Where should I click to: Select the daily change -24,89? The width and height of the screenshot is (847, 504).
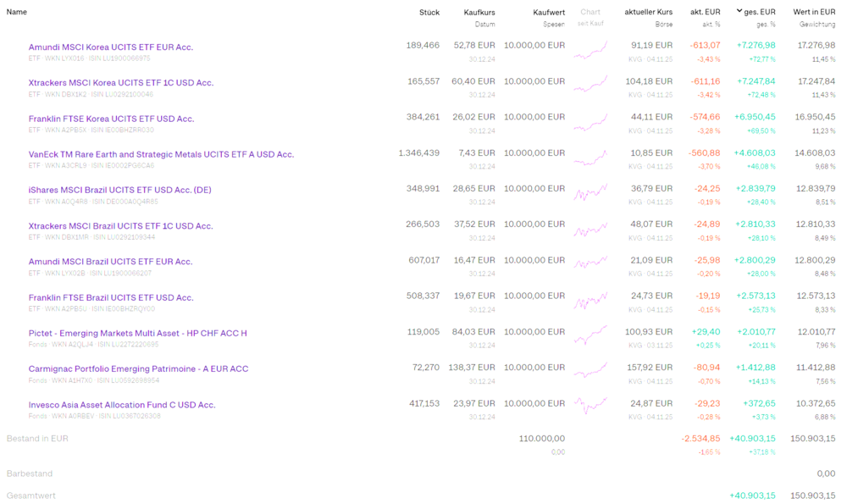pyautogui.click(x=707, y=224)
